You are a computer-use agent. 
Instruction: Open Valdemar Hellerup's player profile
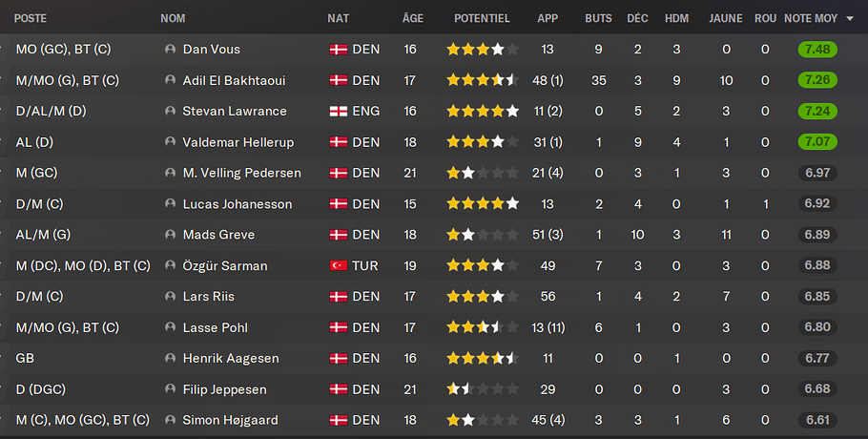pyautogui.click(x=236, y=142)
